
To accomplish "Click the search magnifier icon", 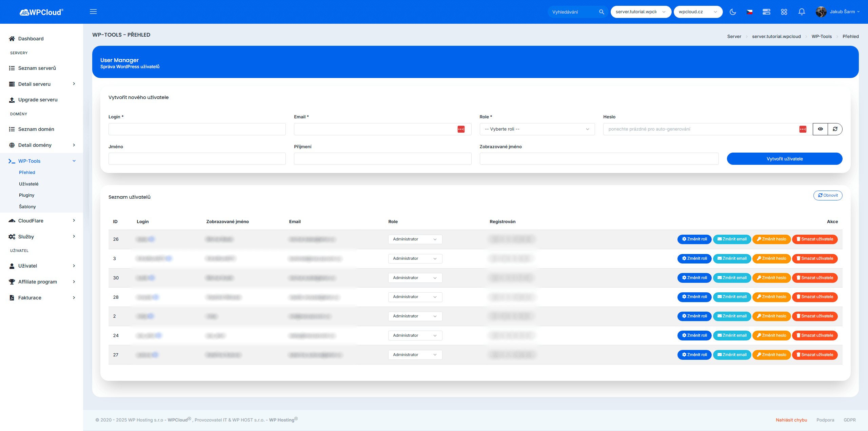I will click(x=601, y=12).
